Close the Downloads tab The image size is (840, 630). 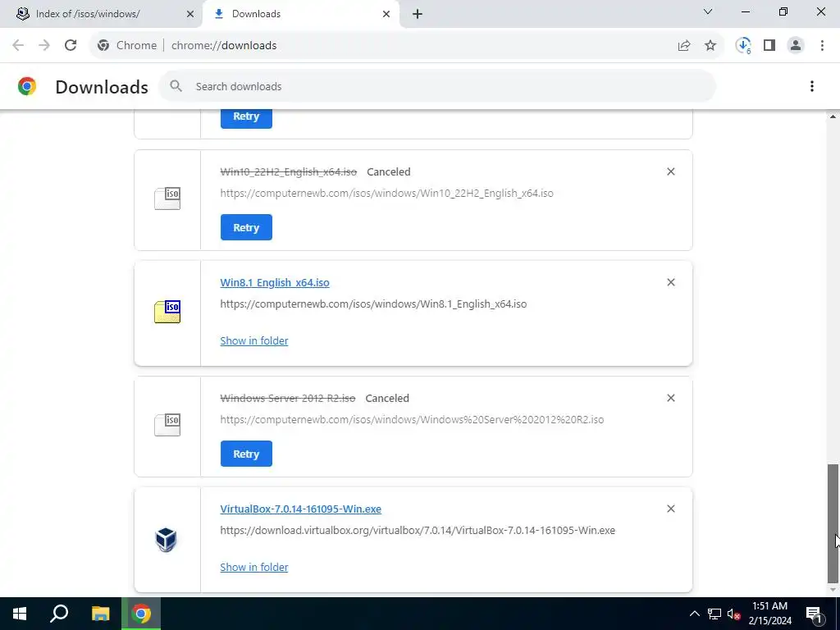click(x=386, y=14)
